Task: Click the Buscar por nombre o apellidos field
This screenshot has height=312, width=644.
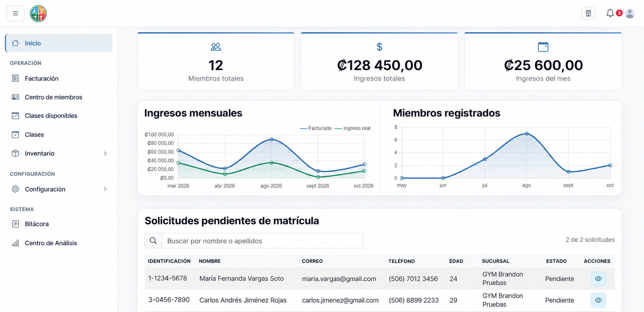Action: click(263, 241)
